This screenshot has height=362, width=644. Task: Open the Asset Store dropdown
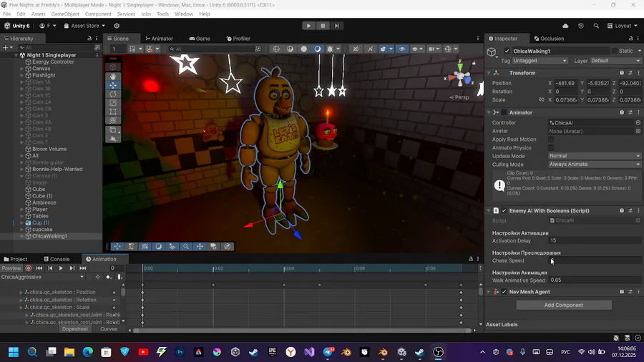84,26
